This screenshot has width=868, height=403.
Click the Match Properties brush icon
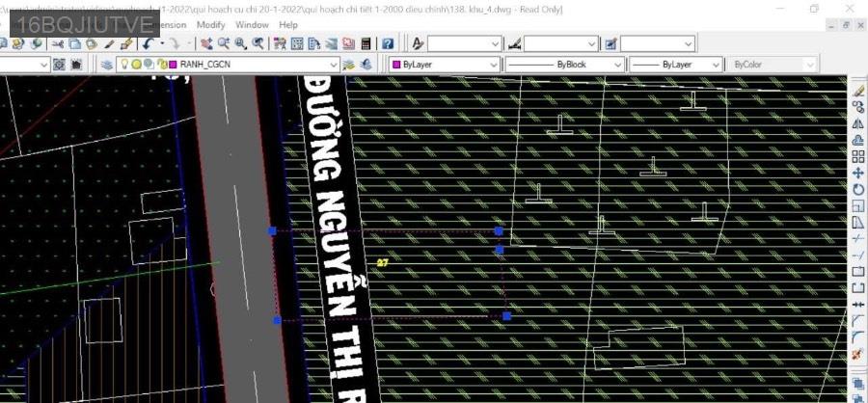(125, 43)
